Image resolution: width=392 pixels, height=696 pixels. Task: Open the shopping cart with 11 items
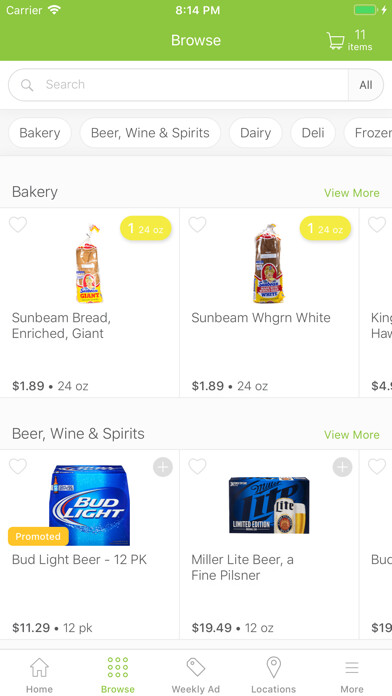click(x=349, y=40)
